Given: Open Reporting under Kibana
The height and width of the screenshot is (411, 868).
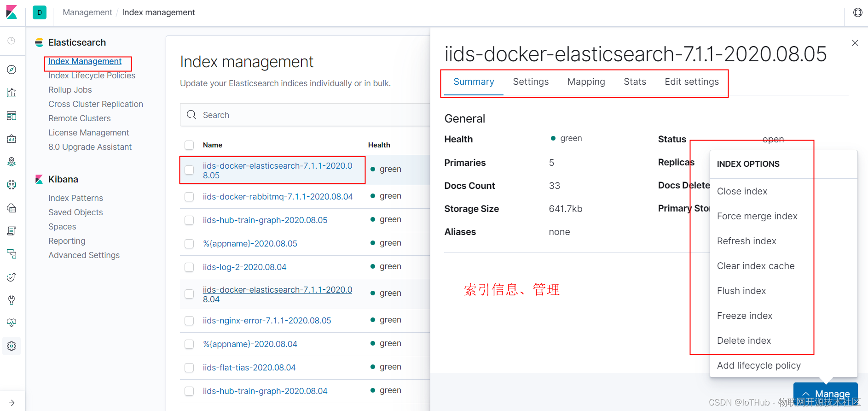Looking at the screenshot, I should tap(67, 241).
